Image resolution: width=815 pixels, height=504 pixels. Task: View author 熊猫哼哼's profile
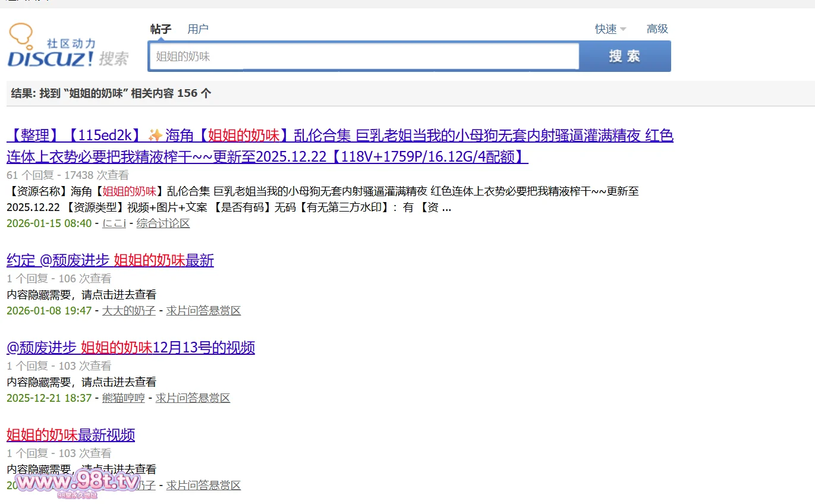click(124, 398)
